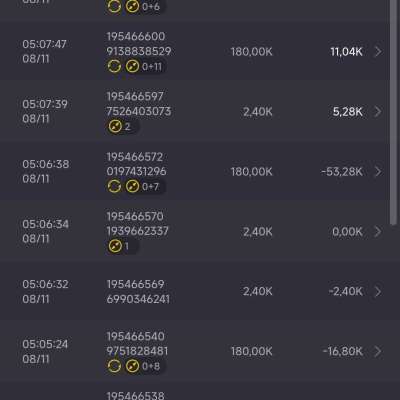Expand the -53,28K transaction chevron
This screenshot has height=400, width=400.
[378, 172]
